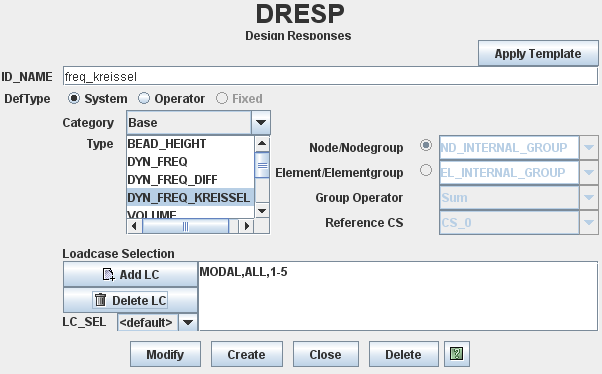Click the Delete LC button
The width and height of the screenshot is (602, 374).
tap(131, 300)
